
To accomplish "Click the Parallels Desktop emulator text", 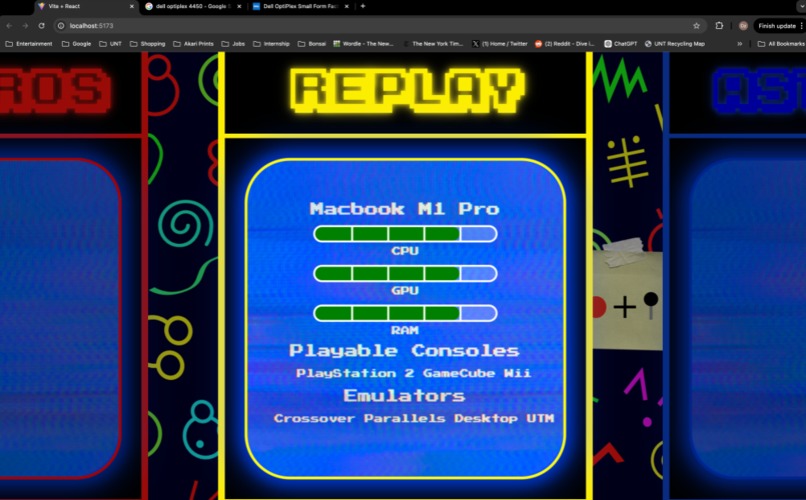I will click(x=441, y=418).
